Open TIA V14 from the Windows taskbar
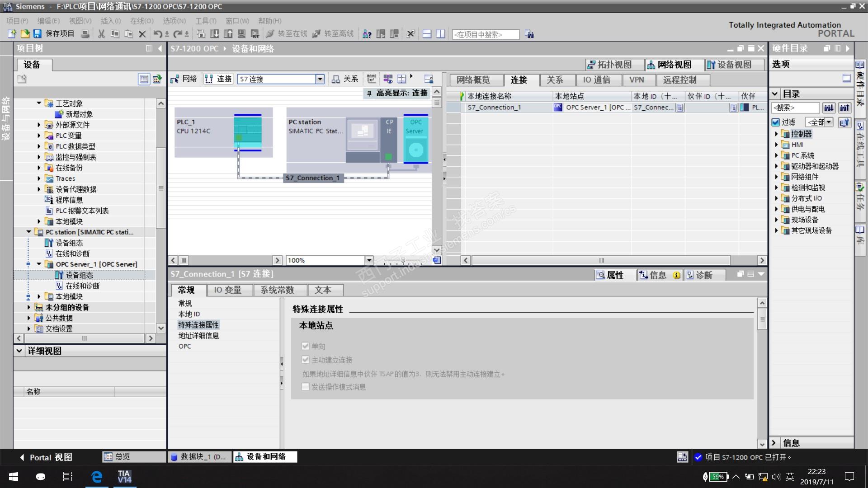The image size is (868, 488). 124,477
